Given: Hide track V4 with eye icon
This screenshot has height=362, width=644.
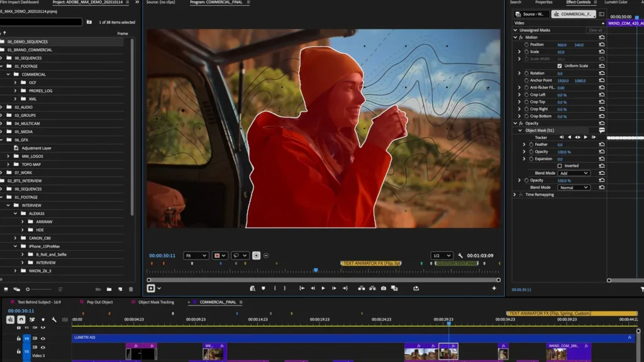Looking at the screenshot, I should pos(43,339).
